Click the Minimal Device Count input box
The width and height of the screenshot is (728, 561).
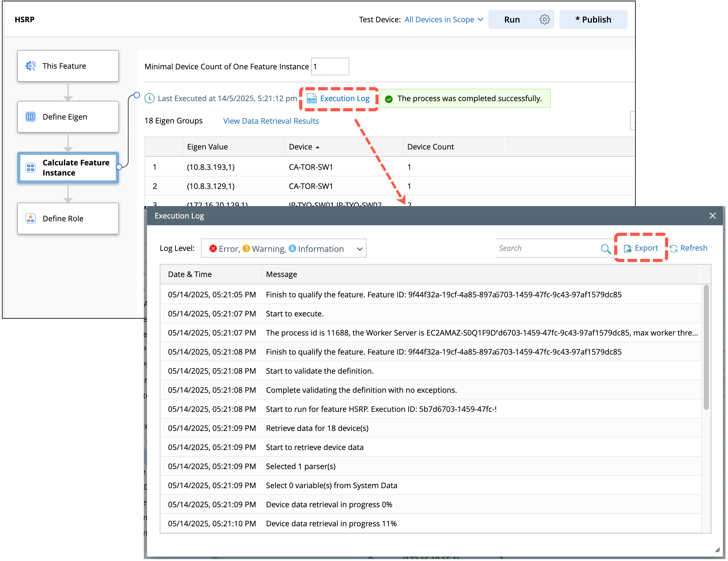click(330, 67)
